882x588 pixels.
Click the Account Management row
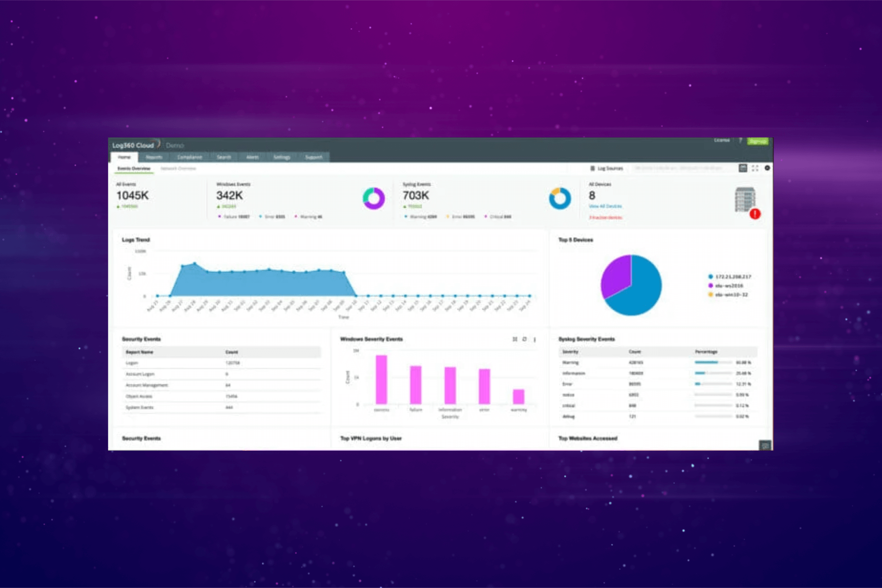[221, 385]
